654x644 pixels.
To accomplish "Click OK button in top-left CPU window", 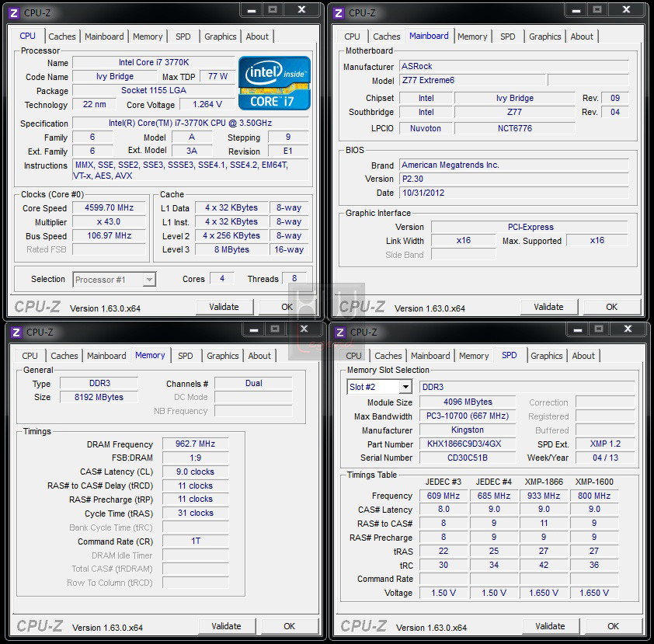I will 287,307.
